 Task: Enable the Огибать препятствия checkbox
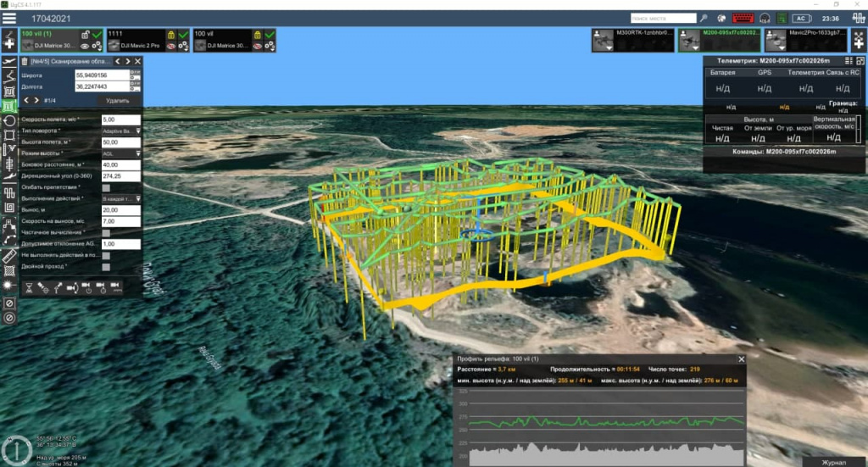click(106, 187)
